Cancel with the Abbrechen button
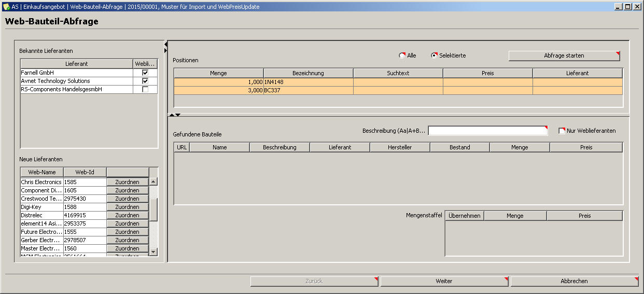Screen dimensions: 644x294 tap(574, 281)
